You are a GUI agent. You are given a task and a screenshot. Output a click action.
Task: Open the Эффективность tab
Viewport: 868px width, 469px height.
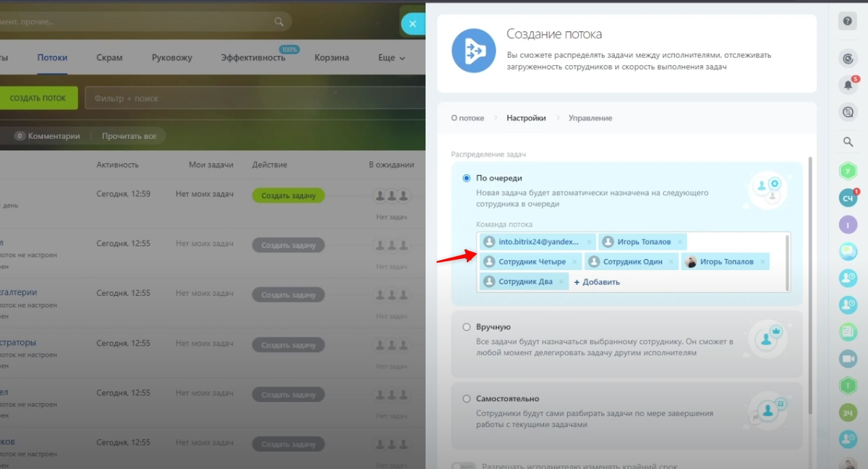pyautogui.click(x=253, y=58)
